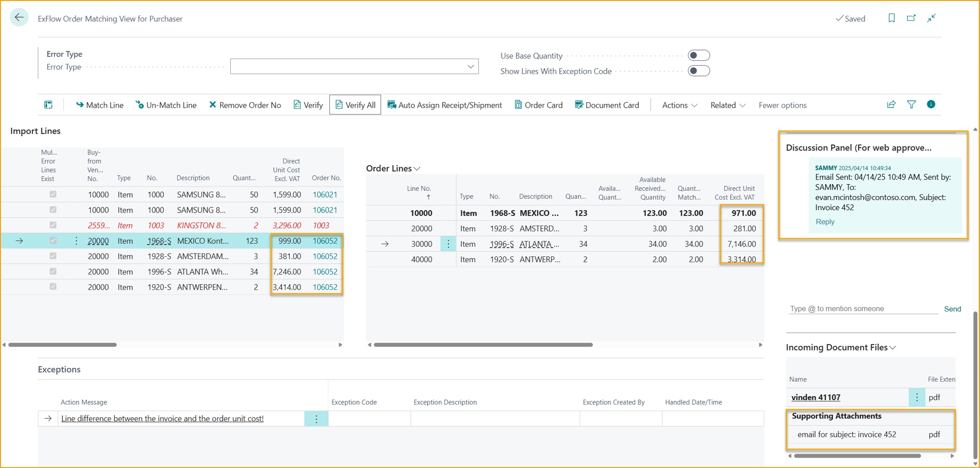Expand the Order Lines chevron
The image size is (980, 468).
point(417,169)
